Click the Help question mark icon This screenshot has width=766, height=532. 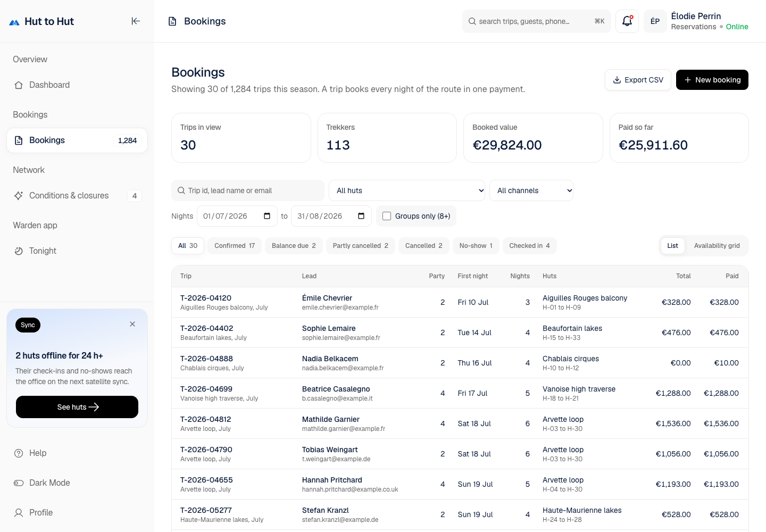tap(19, 453)
